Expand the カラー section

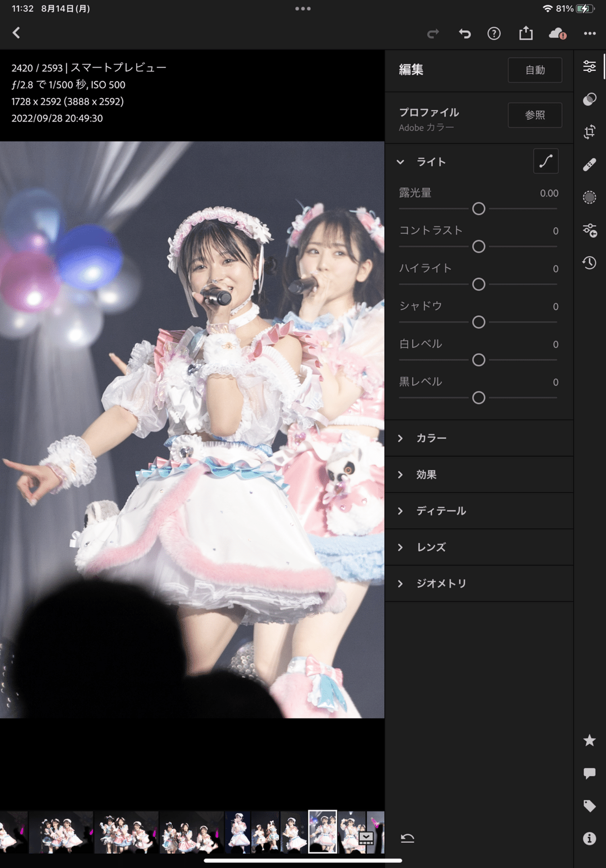(x=479, y=439)
